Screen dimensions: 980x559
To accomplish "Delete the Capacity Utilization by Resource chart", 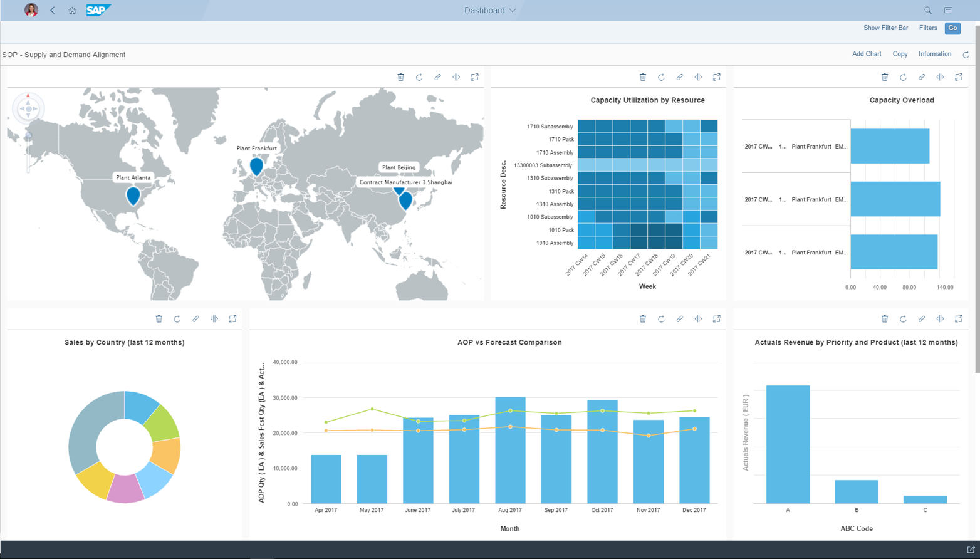I will coord(643,76).
